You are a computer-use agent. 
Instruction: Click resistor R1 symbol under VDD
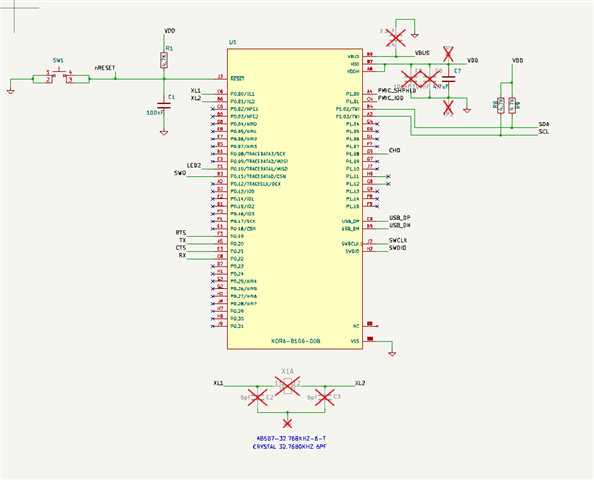point(164,60)
